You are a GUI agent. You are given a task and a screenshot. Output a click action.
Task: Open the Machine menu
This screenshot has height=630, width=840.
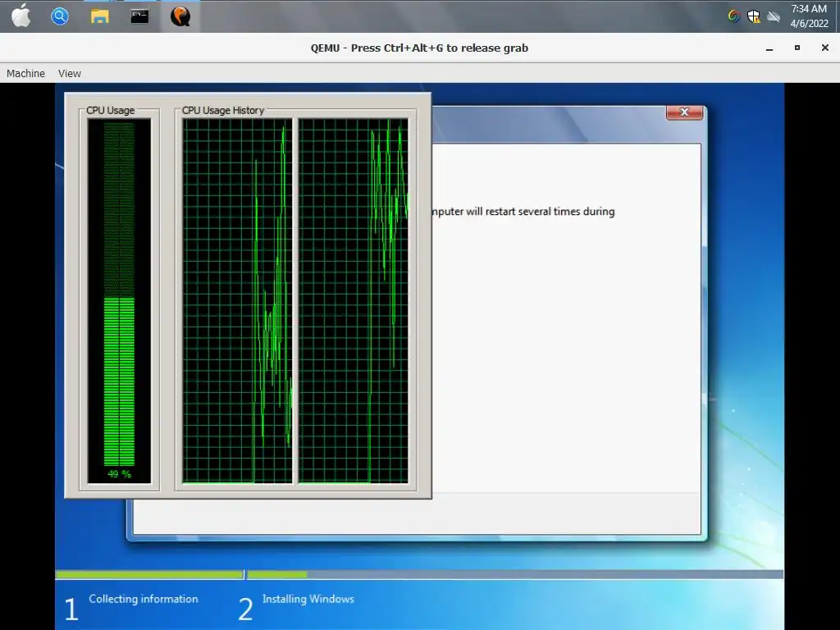tap(25, 73)
